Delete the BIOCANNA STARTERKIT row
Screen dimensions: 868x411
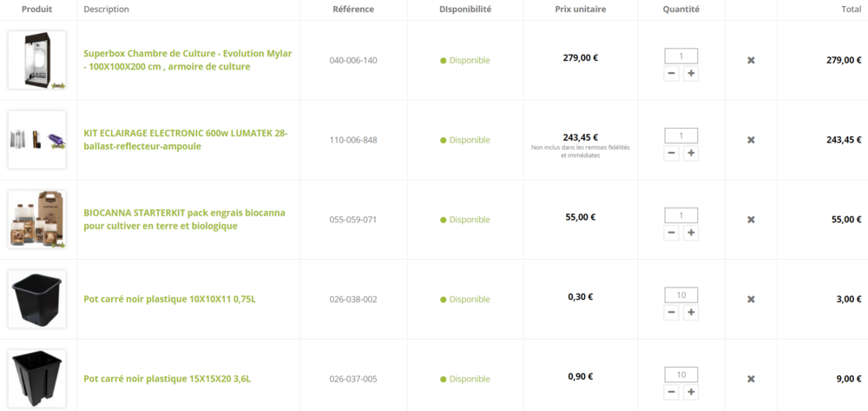[x=751, y=220]
